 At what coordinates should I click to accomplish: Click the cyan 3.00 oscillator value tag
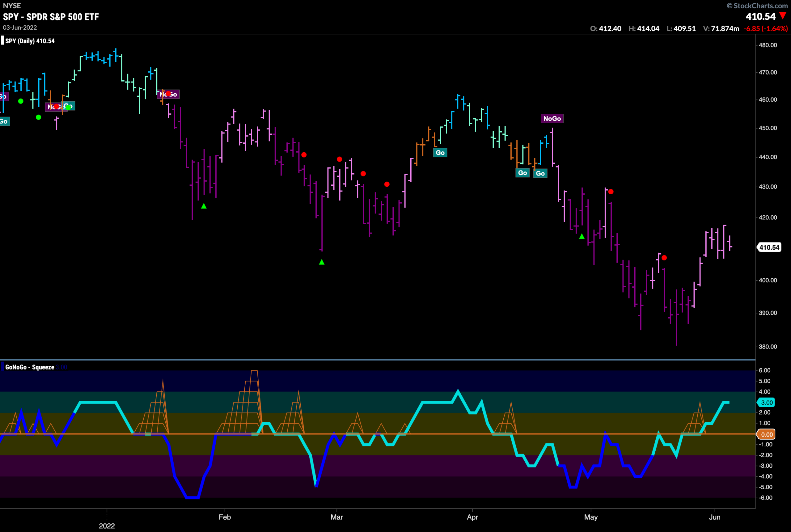[766, 402]
